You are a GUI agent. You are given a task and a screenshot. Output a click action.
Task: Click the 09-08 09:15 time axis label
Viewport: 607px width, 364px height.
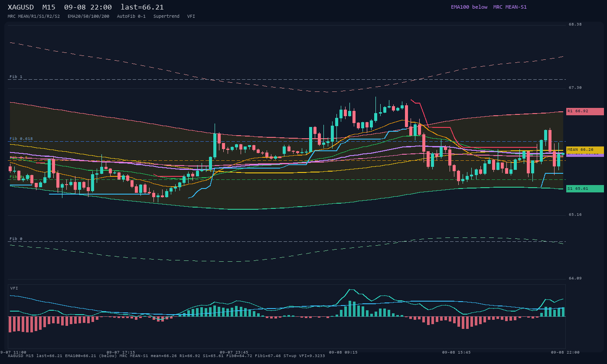click(x=343, y=352)
